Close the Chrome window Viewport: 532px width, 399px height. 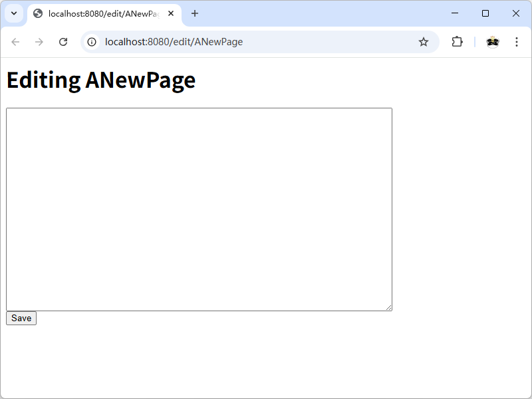pyautogui.click(x=516, y=13)
